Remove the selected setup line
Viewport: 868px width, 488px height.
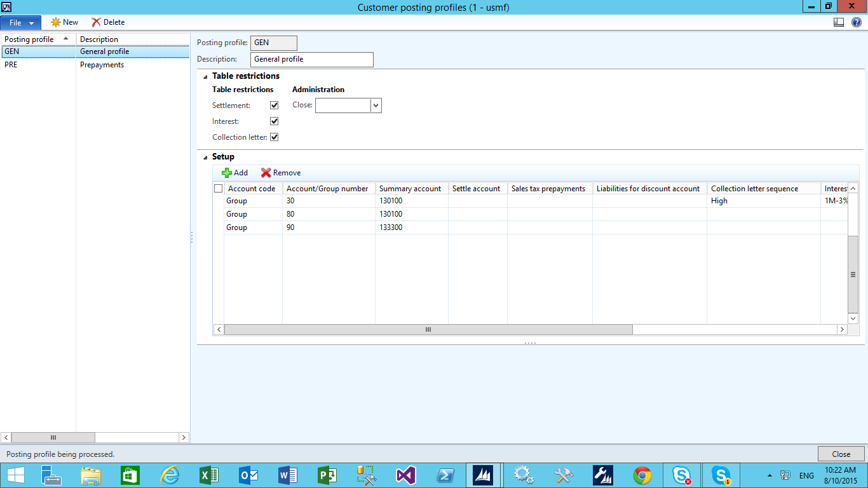281,173
